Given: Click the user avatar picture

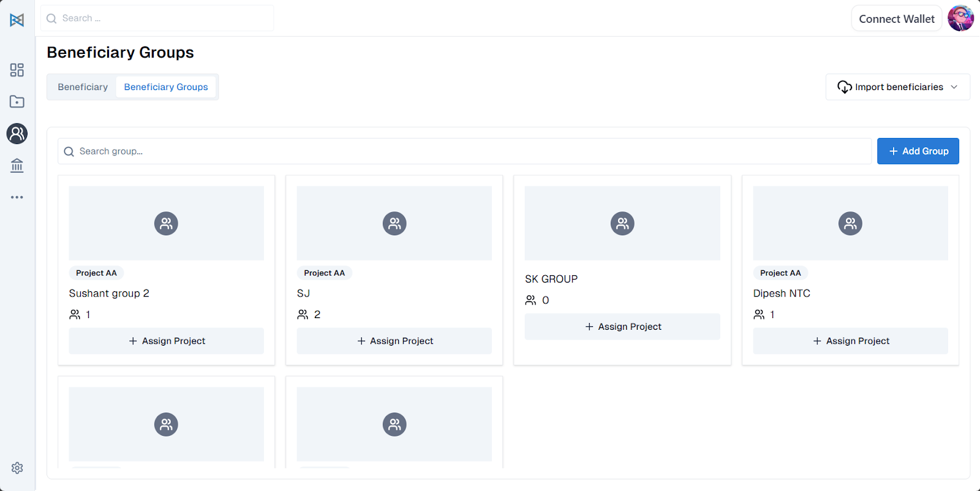Looking at the screenshot, I should tap(960, 18).
